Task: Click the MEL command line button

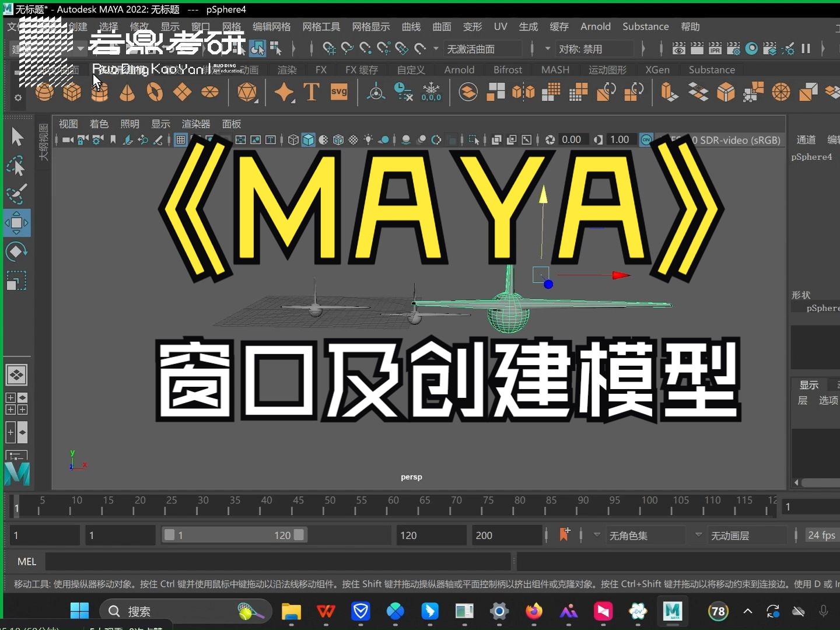Action: [27, 561]
